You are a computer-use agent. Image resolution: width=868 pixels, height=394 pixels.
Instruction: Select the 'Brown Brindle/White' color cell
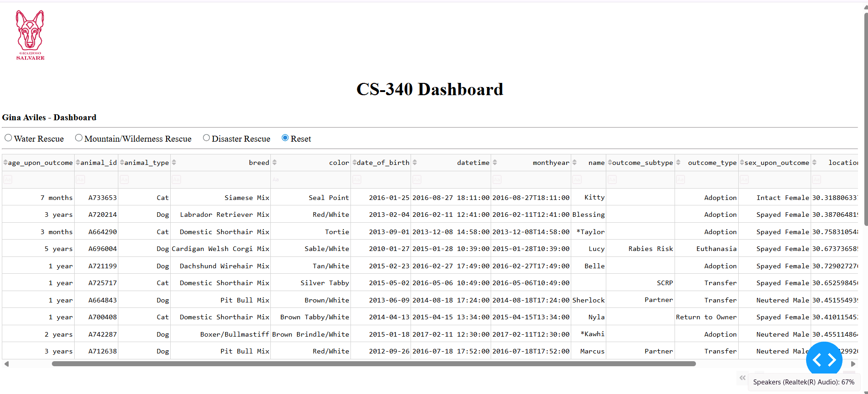click(x=311, y=334)
